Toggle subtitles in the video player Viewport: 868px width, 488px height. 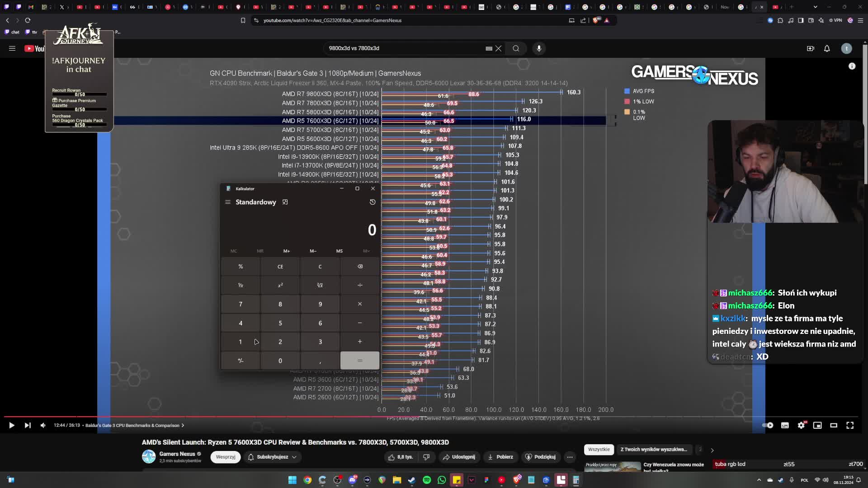coord(785,425)
